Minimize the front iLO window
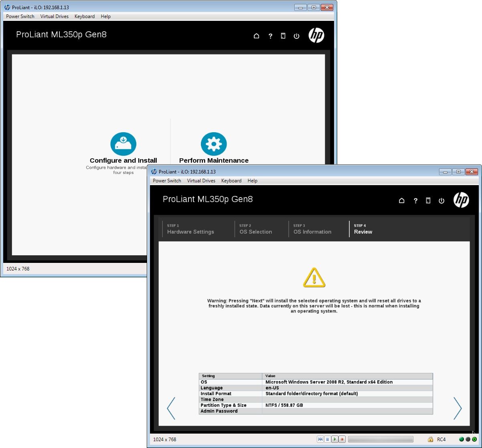 click(446, 172)
